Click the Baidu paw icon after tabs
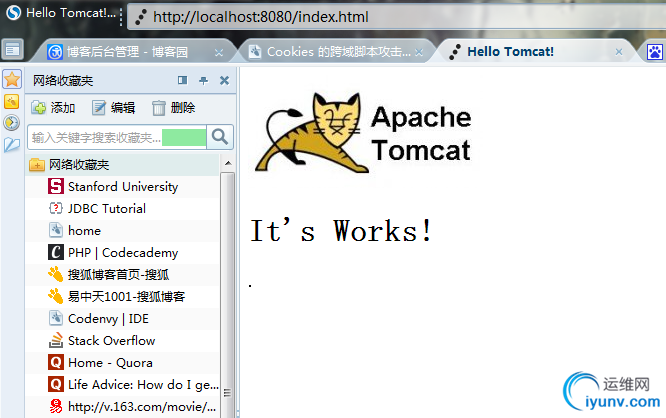The height and width of the screenshot is (418, 666). coord(655,52)
